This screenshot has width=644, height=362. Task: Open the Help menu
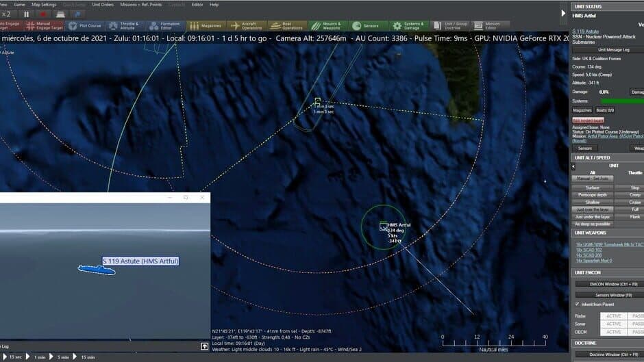pos(214,5)
